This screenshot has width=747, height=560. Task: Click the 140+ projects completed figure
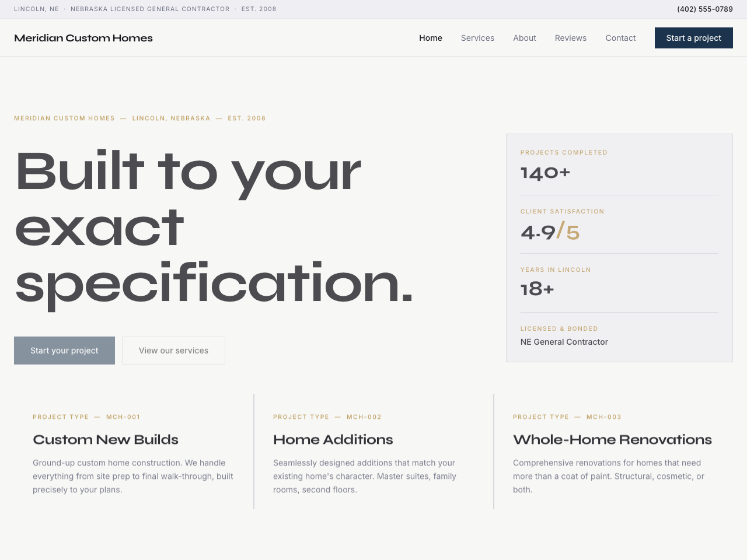pos(545,173)
